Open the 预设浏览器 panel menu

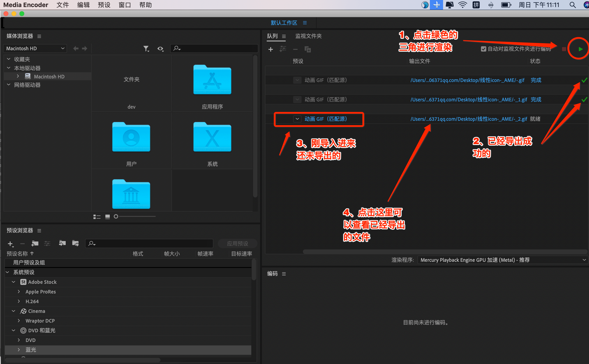[x=39, y=231]
